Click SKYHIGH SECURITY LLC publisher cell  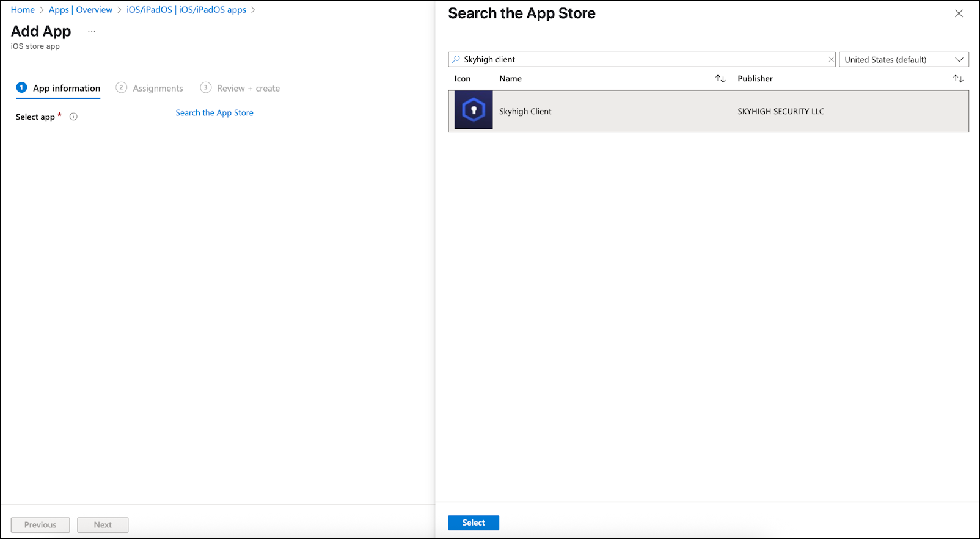[x=781, y=111]
